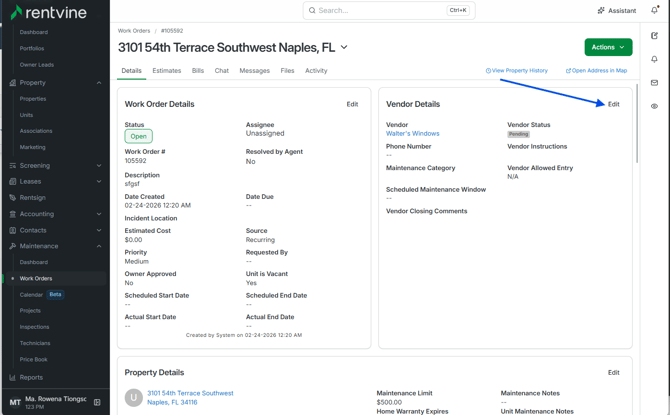
Task: Open the dropdown chevron beside the address title
Action: click(x=344, y=47)
